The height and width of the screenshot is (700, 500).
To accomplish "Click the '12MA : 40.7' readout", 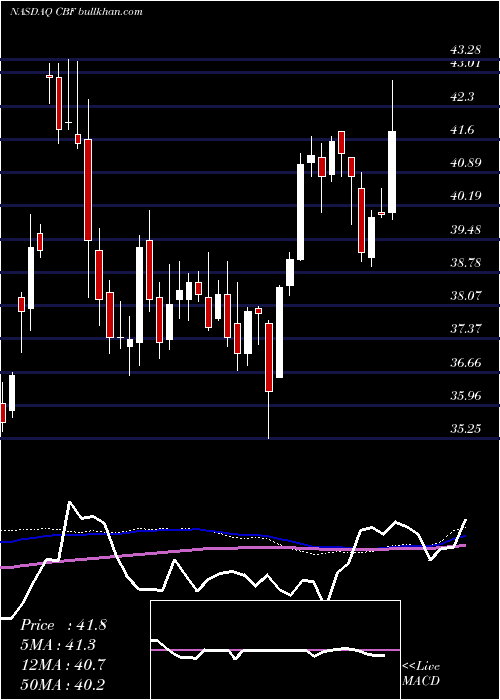I will click(x=63, y=664).
